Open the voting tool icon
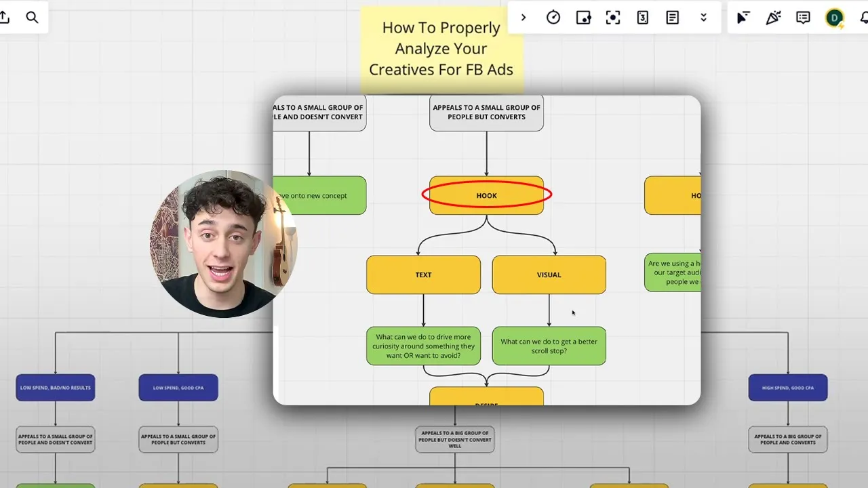 [583, 18]
